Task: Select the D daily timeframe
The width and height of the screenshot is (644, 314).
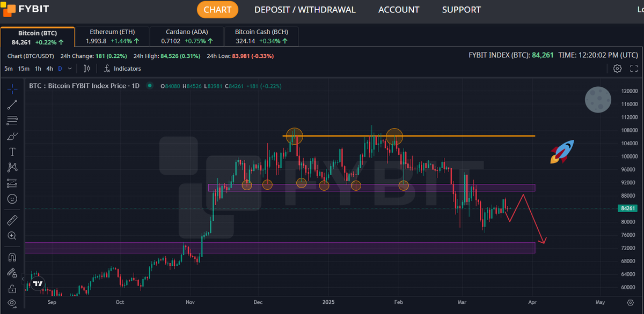Action: click(x=60, y=69)
